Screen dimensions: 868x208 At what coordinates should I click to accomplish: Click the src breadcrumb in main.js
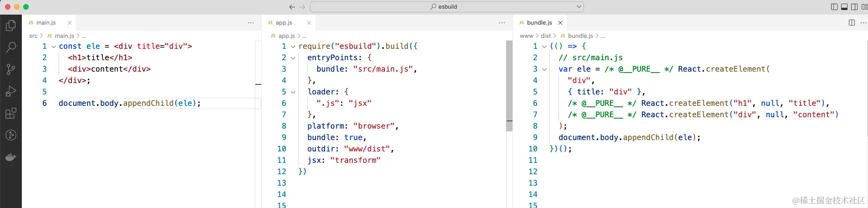pyautogui.click(x=33, y=36)
